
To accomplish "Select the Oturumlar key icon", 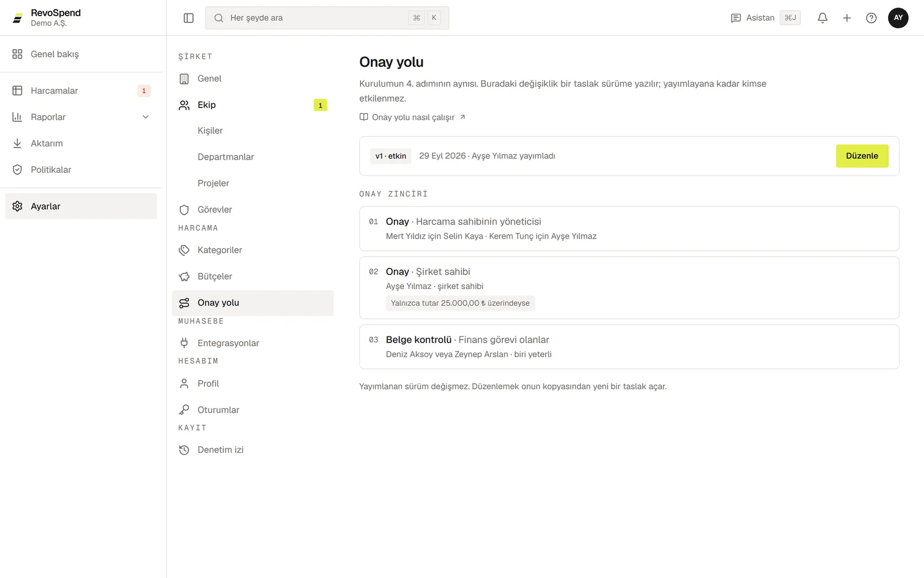I will (x=184, y=410).
